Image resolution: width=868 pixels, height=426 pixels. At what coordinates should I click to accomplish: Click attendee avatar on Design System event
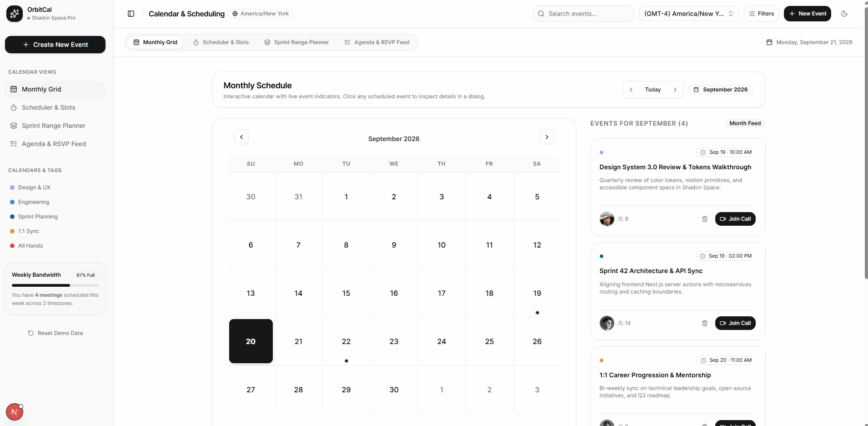(x=607, y=219)
